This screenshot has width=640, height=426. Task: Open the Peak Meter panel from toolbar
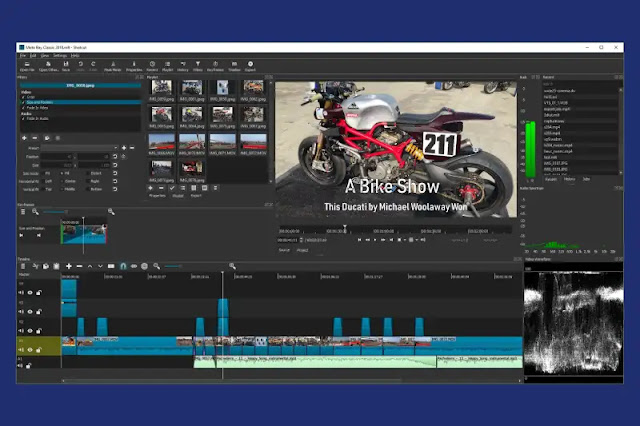[113, 66]
